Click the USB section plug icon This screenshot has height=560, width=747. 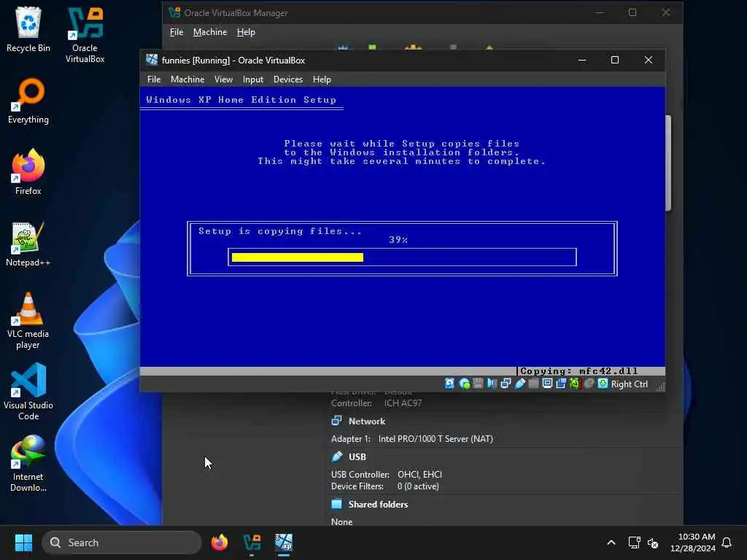coord(337,456)
